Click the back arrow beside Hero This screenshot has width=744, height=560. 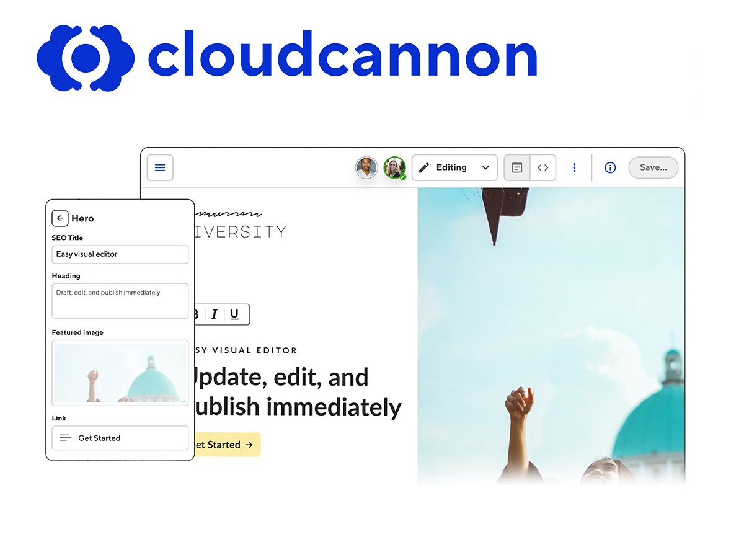click(60, 218)
